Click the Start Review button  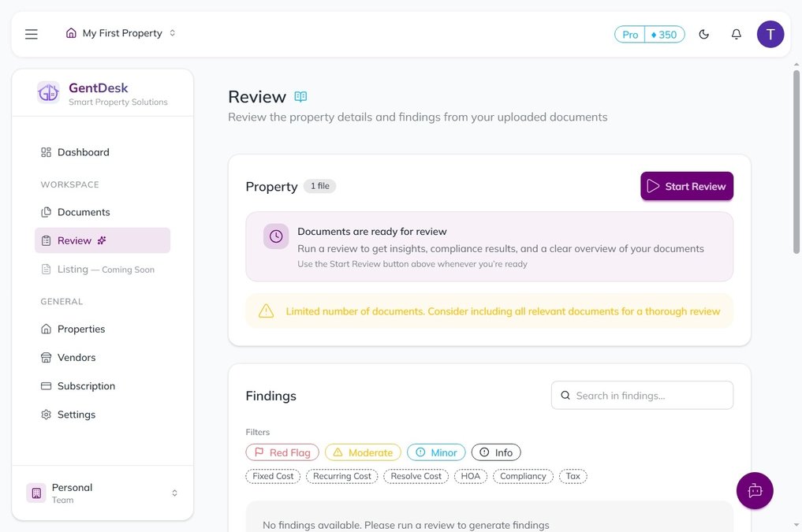[686, 186]
